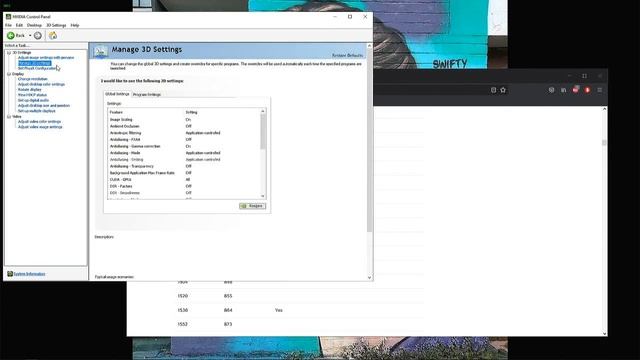
Task: Select the Anisotropic filtering feature row
Action: pos(184,133)
